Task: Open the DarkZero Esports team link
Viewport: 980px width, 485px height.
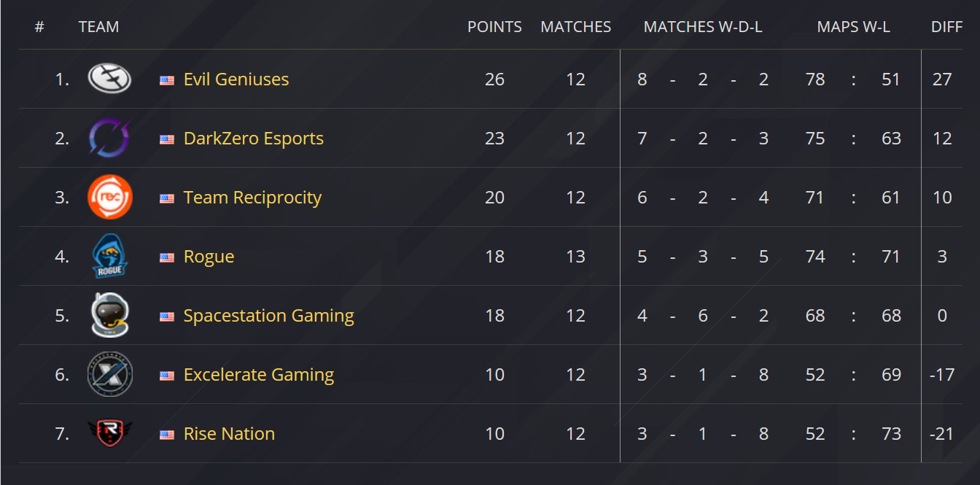Action: point(254,139)
